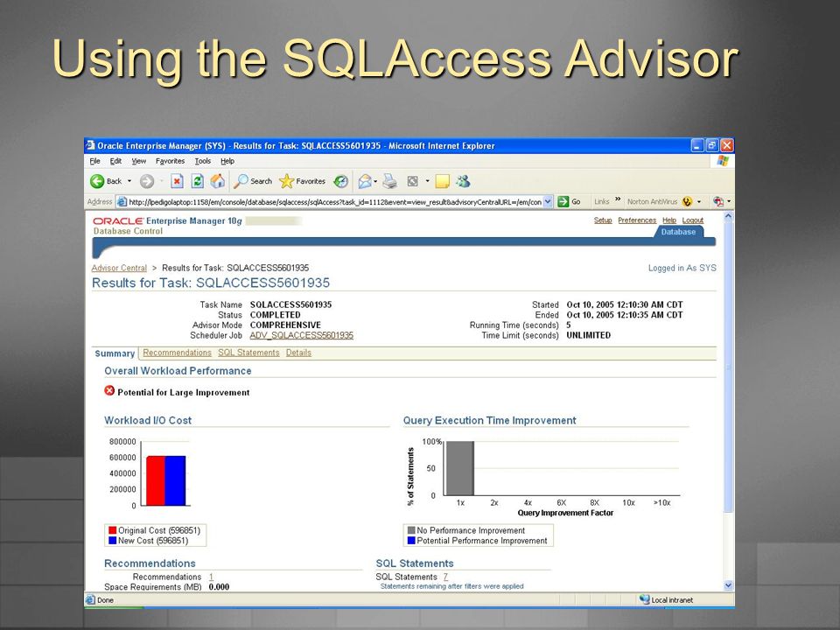Viewport: 840px width, 630px height.
Task: Click the Logout link
Action: 693,220
